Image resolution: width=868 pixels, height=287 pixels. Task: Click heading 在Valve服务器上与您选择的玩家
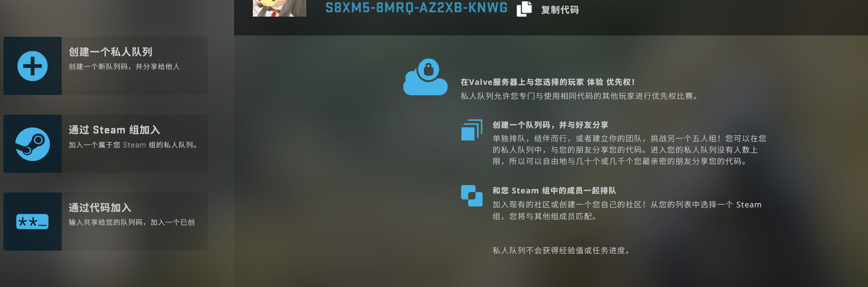522,82
